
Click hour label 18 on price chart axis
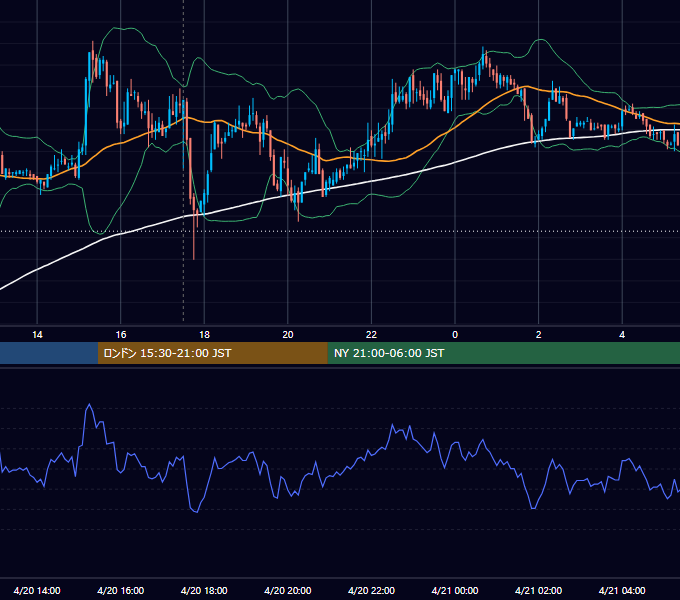tap(204, 335)
